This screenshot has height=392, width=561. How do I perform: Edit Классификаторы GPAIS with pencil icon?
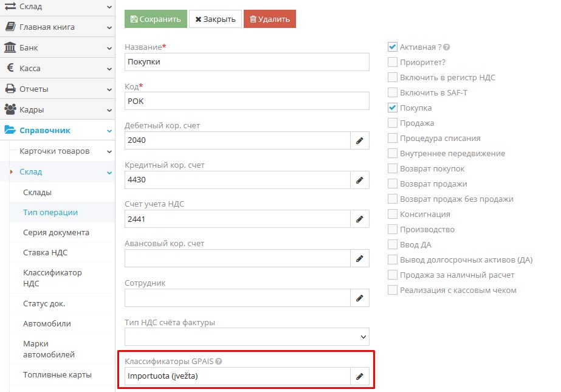click(x=359, y=376)
